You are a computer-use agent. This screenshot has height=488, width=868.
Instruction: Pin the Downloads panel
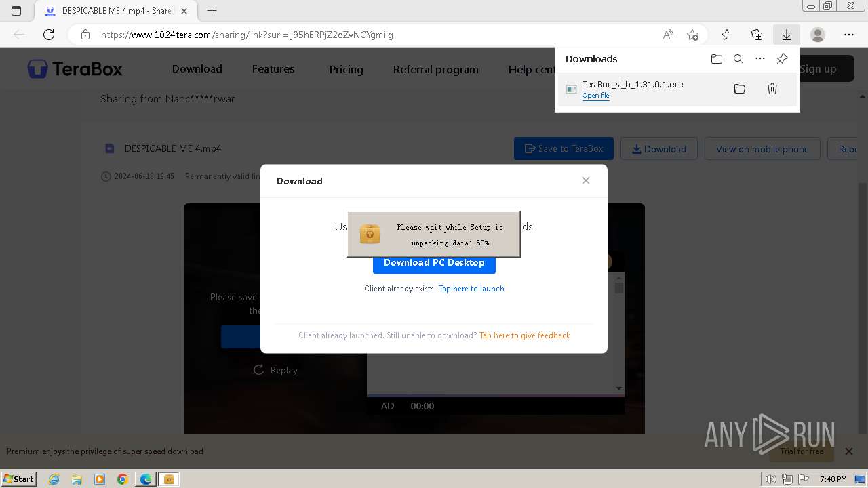click(x=782, y=59)
